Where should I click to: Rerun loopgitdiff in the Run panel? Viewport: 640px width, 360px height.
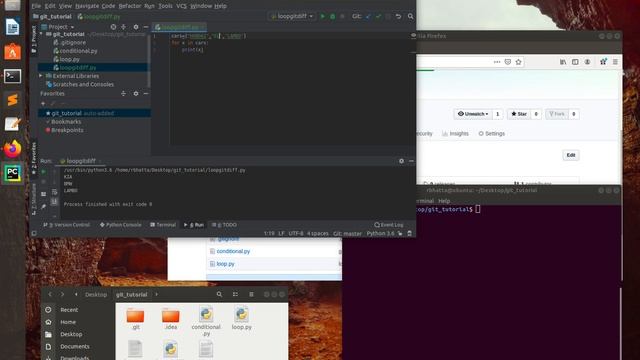click(x=44, y=172)
